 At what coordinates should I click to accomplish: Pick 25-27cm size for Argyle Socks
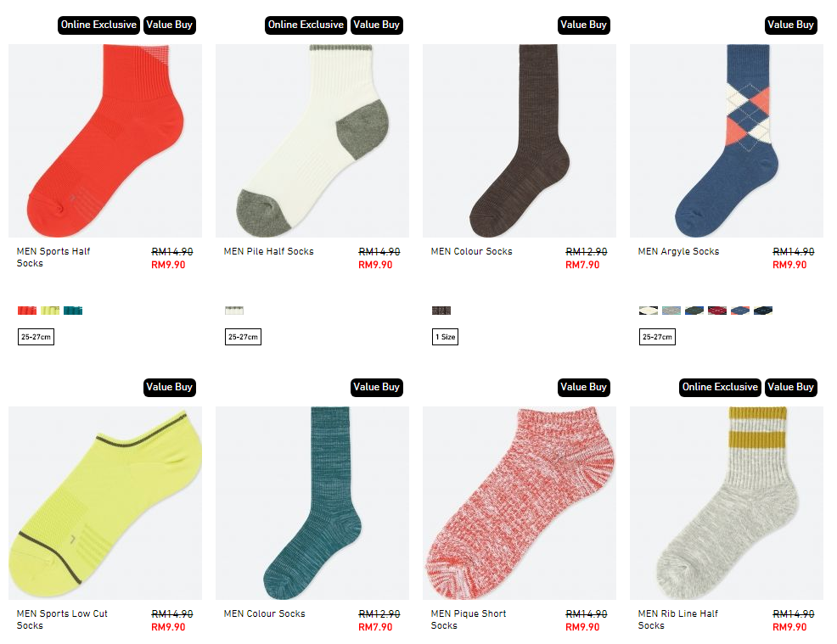[657, 337]
